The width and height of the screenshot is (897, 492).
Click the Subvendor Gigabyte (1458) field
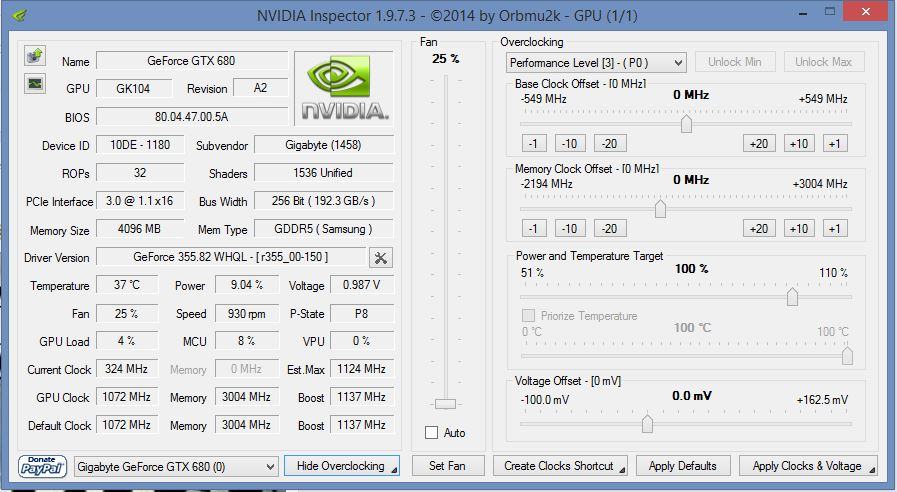pyautogui.click(x=324, y=145)
